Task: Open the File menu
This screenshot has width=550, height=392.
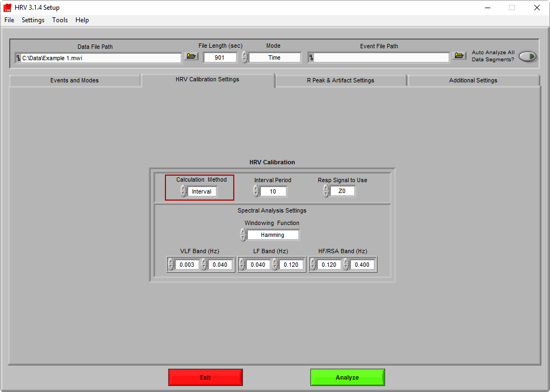Action: [9, 20]
